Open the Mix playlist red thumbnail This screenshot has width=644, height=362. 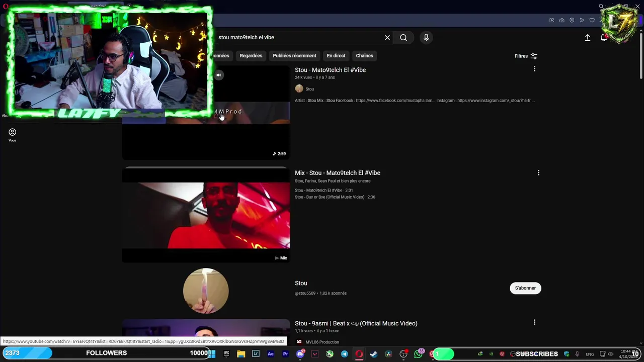[x=206, y=215]
